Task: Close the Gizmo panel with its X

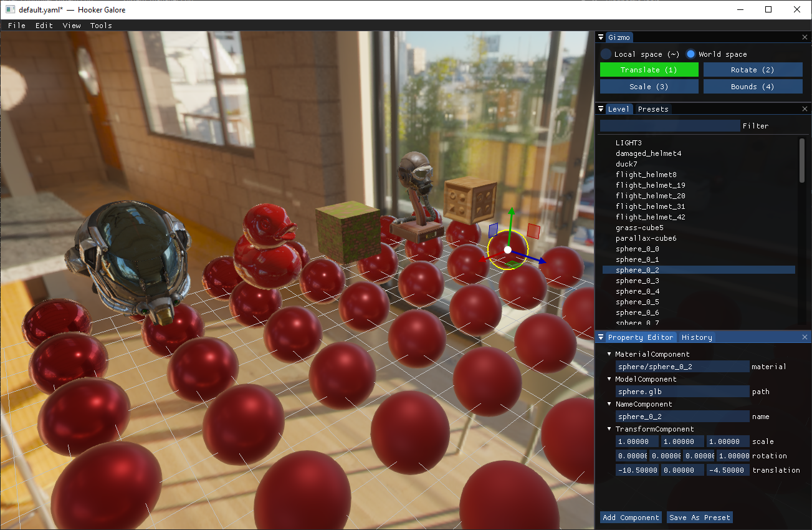Action: click(805, 37)
